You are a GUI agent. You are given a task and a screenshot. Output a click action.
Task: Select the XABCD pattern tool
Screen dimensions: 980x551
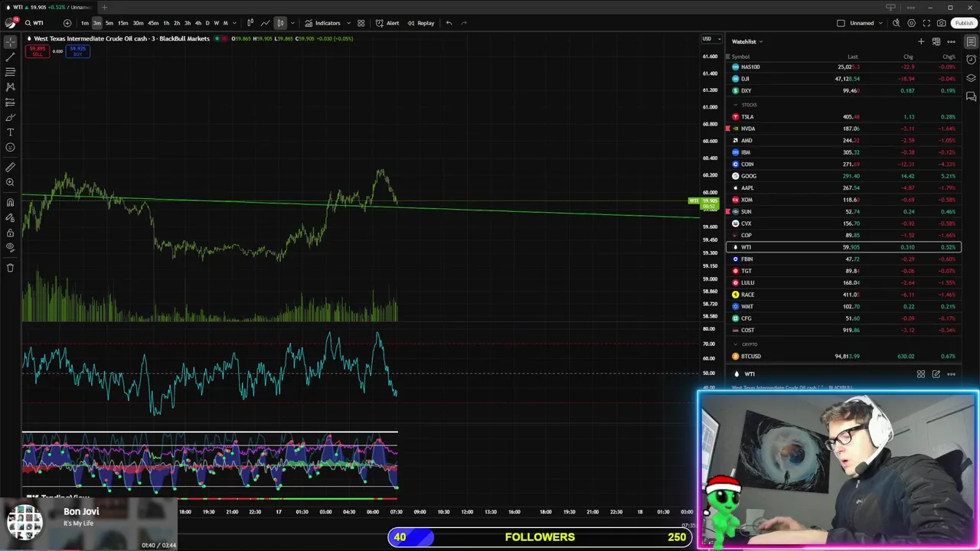click(10, 87)
